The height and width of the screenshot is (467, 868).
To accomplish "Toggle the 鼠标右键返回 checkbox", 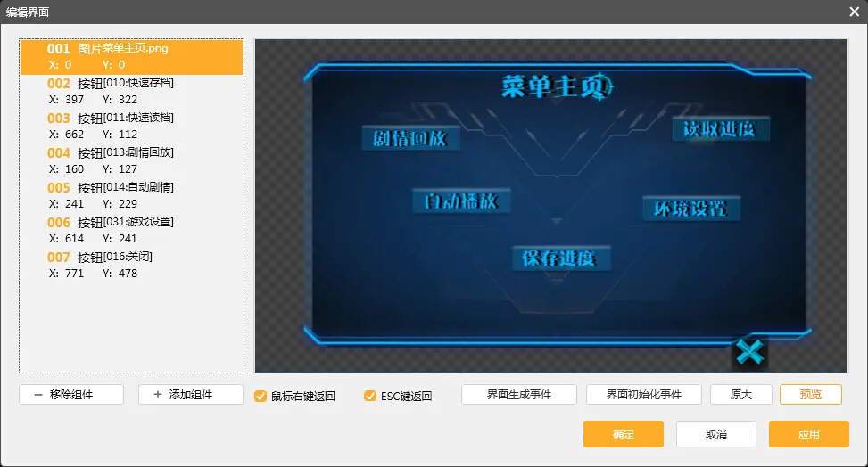I will [260, 396].
